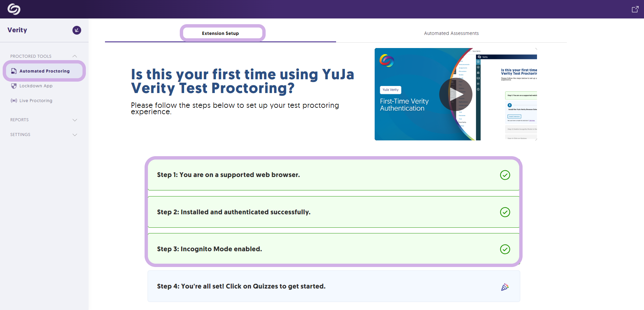Click the Lockdown App shield icon
Viewport: 644px width, 310px height.
click(14, 86)
